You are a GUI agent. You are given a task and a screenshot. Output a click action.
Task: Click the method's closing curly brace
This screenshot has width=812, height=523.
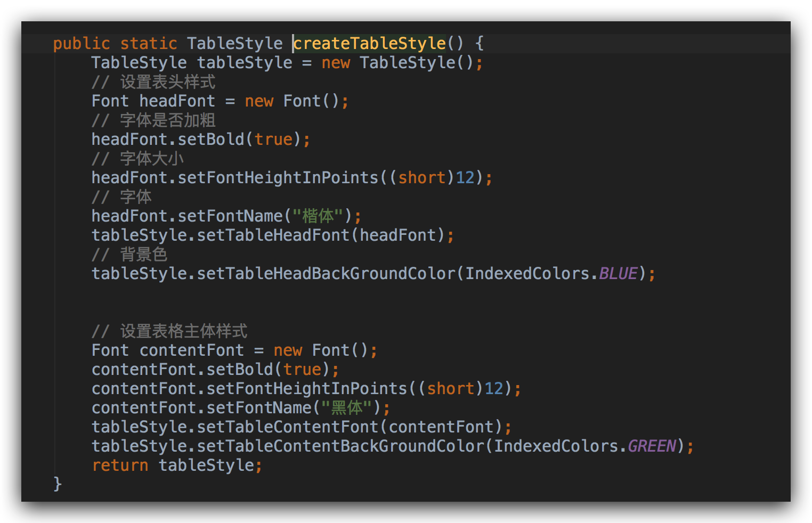click(58, 484)
